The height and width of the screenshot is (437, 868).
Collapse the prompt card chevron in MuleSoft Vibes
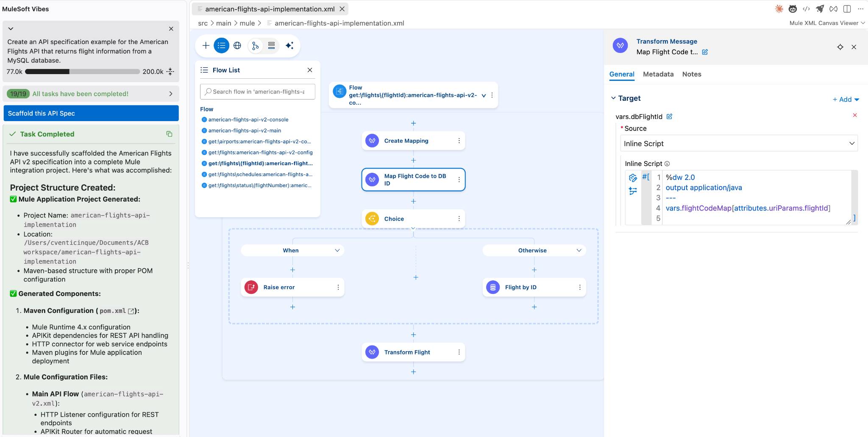[x=11, y=29]
